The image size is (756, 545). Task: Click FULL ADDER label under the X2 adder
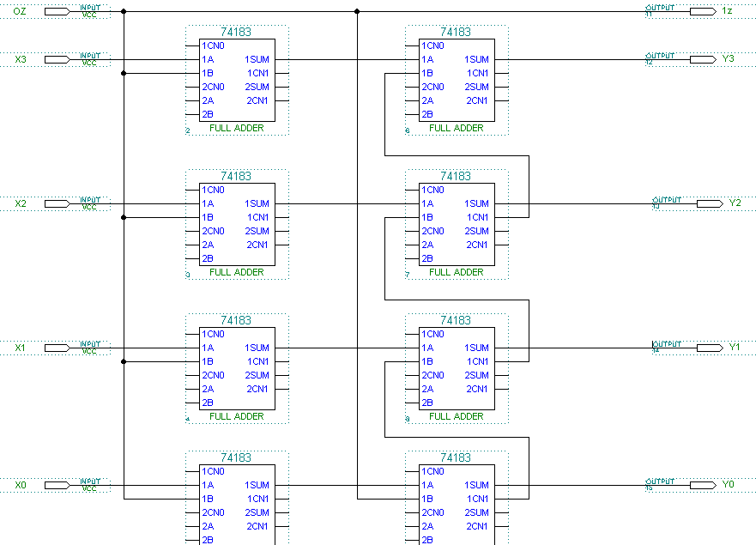click(236, 273)
